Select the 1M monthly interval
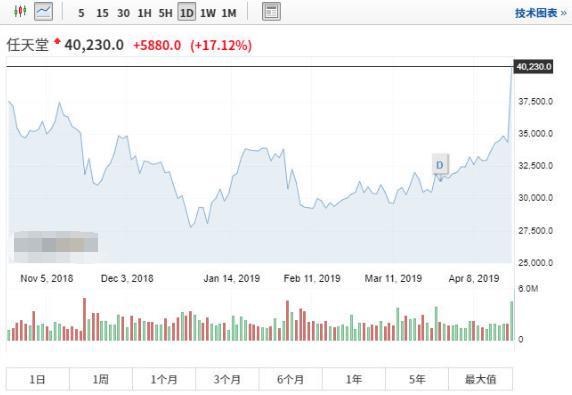This screenshot has height=395, width=572. pos(229,13)
